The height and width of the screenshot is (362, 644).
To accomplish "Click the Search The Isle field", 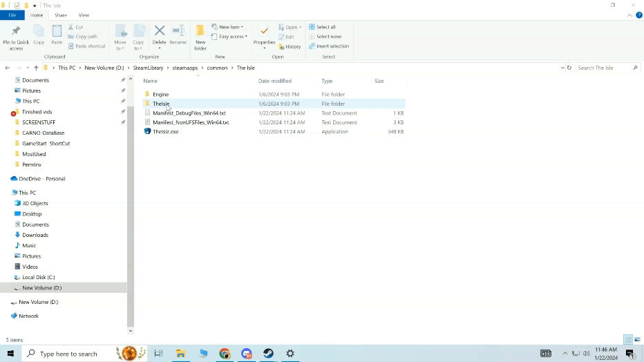I will [607, 68].
